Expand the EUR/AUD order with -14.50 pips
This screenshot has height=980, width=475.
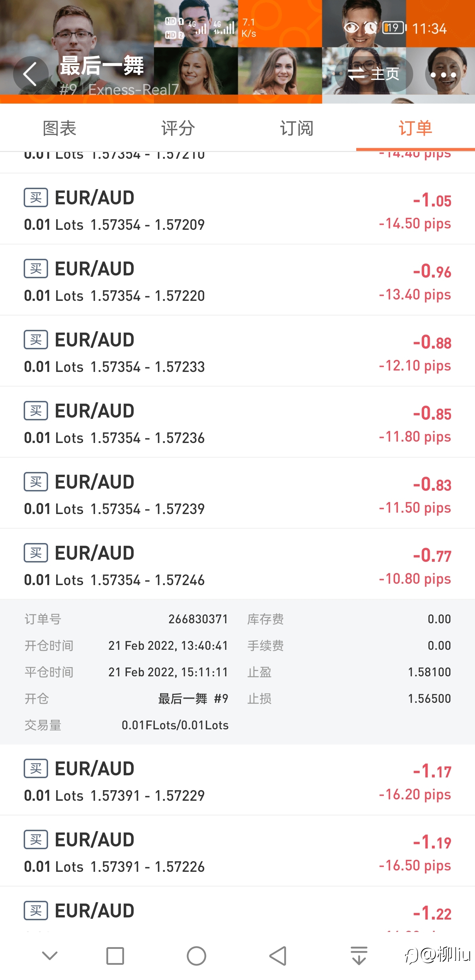pyautogui.click(x=237, y=209)
